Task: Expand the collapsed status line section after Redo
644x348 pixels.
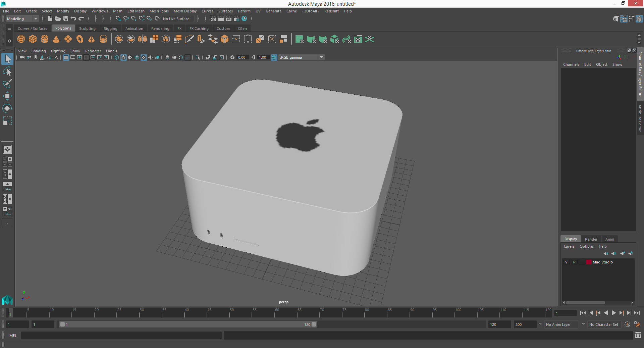Action: click(88, 19)
